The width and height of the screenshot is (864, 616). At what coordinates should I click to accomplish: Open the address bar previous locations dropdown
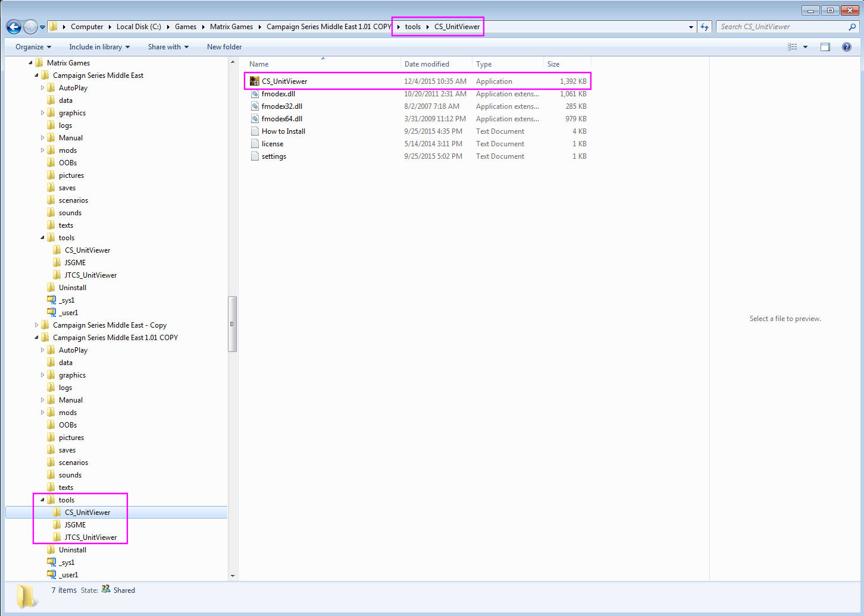tap(691, 27)
